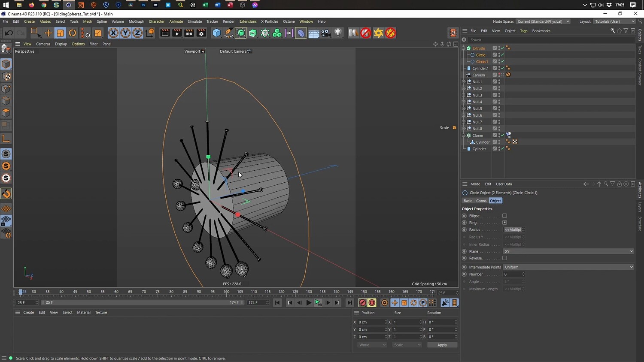Screen dimensions: 644x362
Task: Click the Apply button
Action: [x=442, y=345]
